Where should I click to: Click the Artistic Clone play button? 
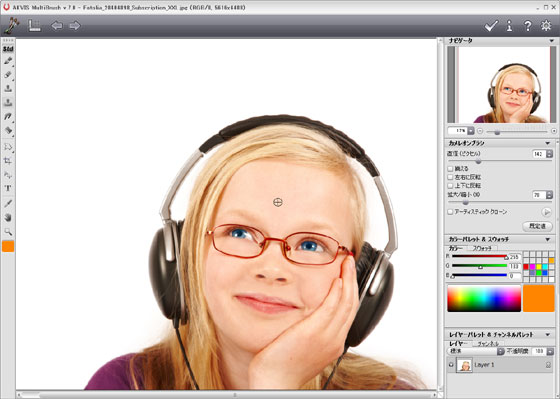pyautogui.click(x=546, y=212)
